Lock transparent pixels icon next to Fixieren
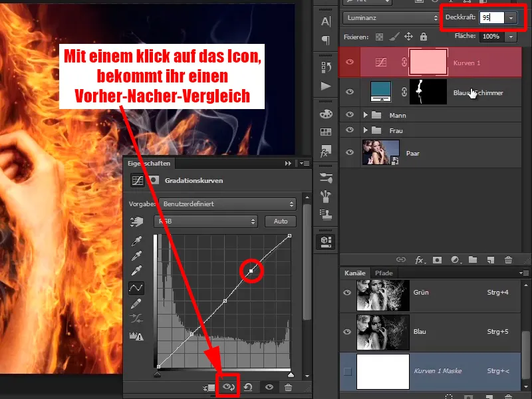Screen dimensions: 532x399 pos(379,37)
